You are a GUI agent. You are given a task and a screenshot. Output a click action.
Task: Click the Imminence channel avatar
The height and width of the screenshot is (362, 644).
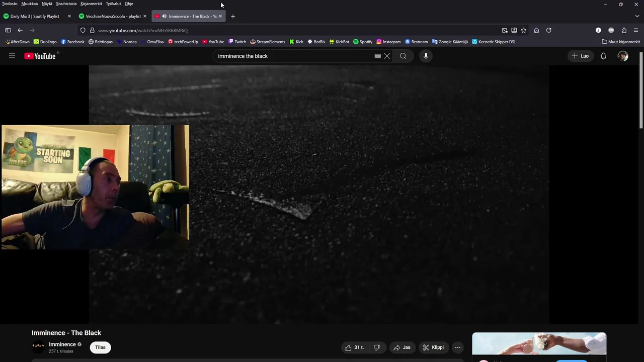click(38, 347)
